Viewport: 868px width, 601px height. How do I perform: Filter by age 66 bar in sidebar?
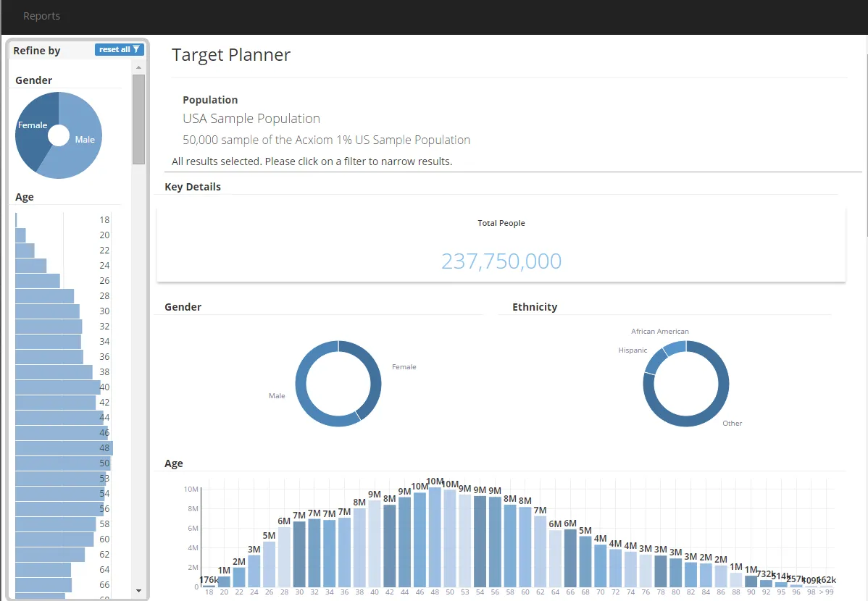(43, 585)
